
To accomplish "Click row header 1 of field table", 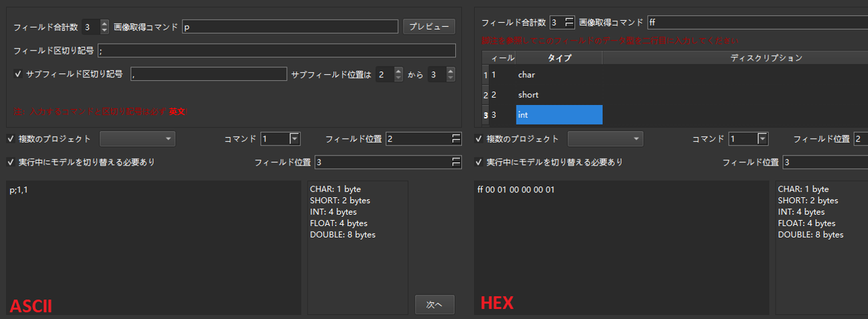I will [486, 75].
